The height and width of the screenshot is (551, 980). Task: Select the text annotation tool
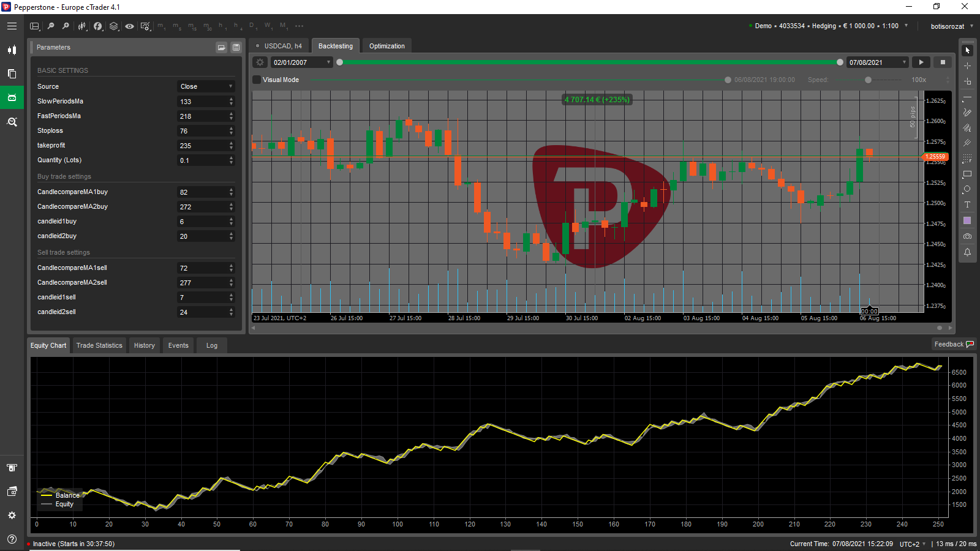967,205
